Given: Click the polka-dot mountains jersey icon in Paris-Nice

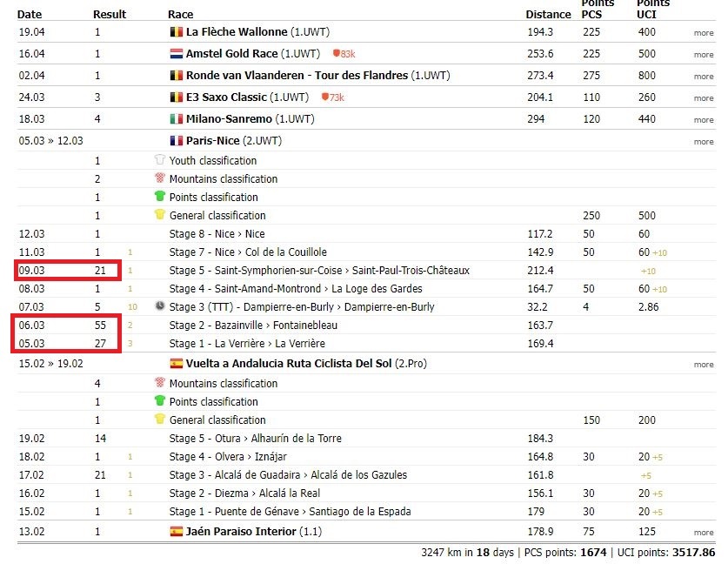Looking at the screenshot, I should point(160,178).
